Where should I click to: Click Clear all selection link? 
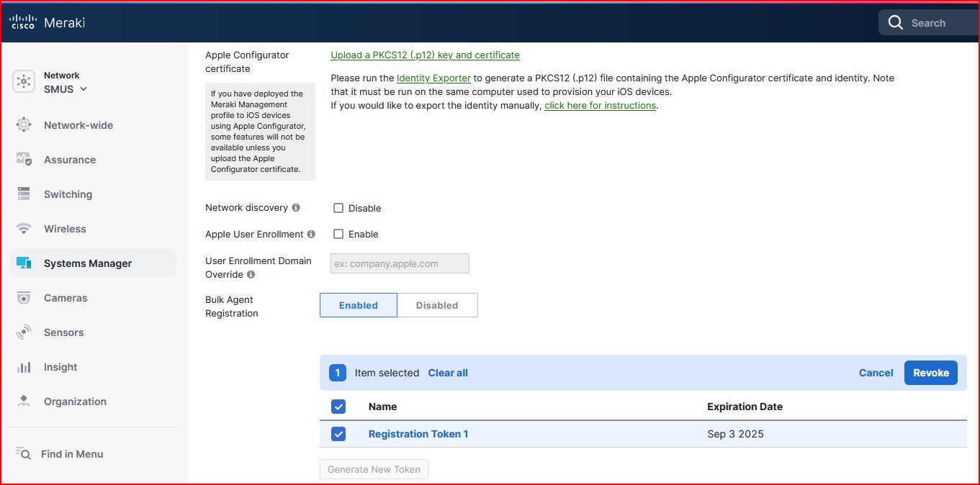pyautogui.click(x=448, y=373)
